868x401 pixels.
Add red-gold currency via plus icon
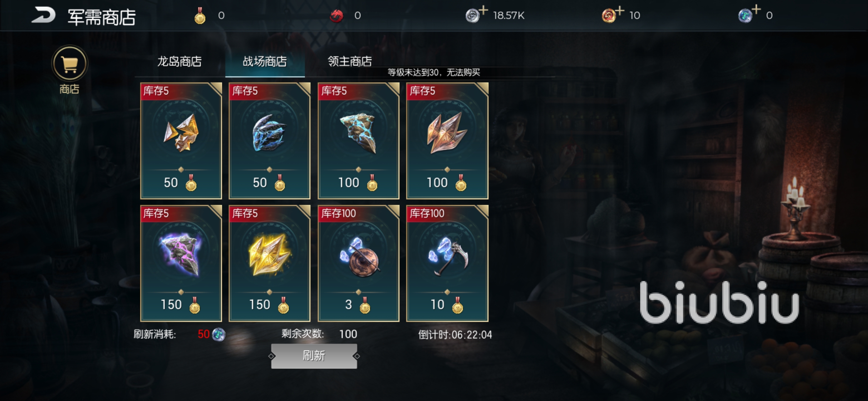pos(620,11)
